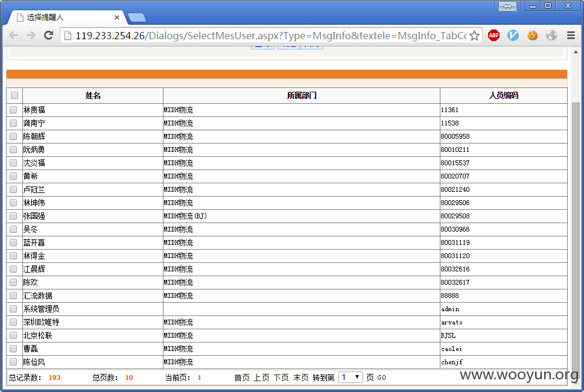Viewport: 584px width, 392px height.
Task: Check the box for 陈俭风
Action: [13, 362]
